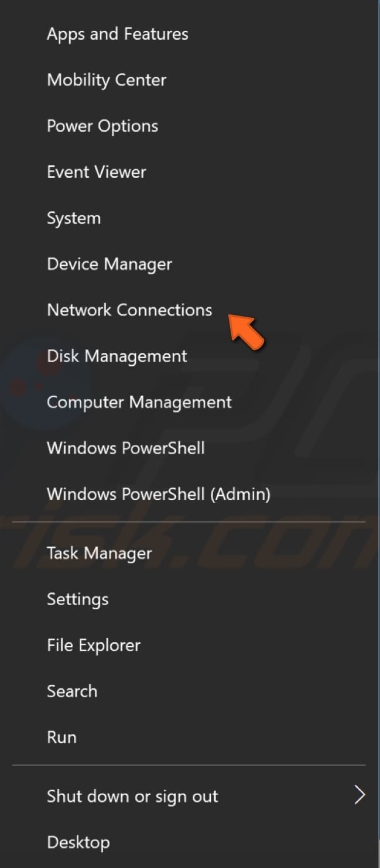The height and width of the screenshot is (868, 380).
Task: Open the Settings app
Action: 77,599
